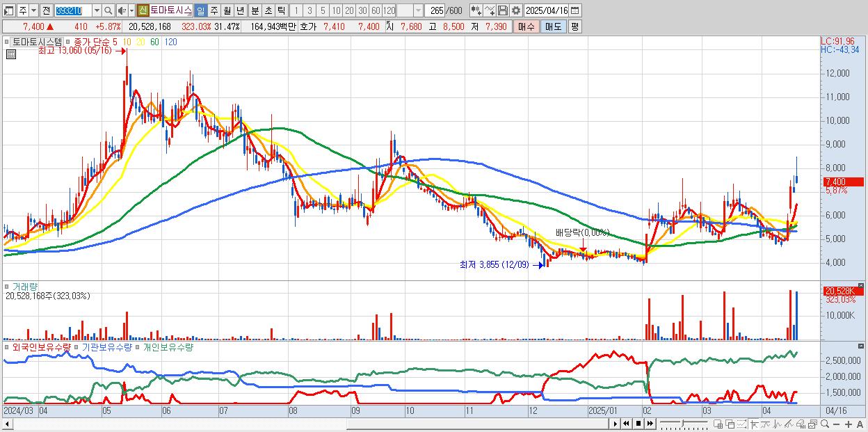Select the 1 interval button
Image resolution: width=868 pixels, height=432 pixels.
(296, 10)
